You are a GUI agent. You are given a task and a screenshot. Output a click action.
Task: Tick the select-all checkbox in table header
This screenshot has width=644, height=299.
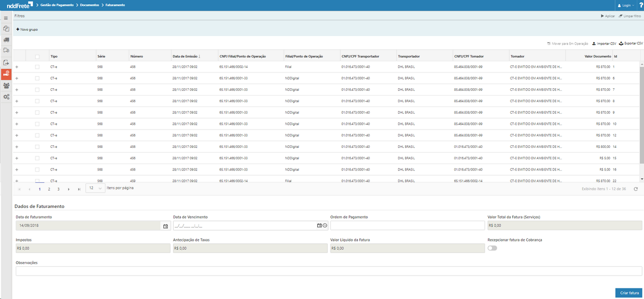pos(37,57)
